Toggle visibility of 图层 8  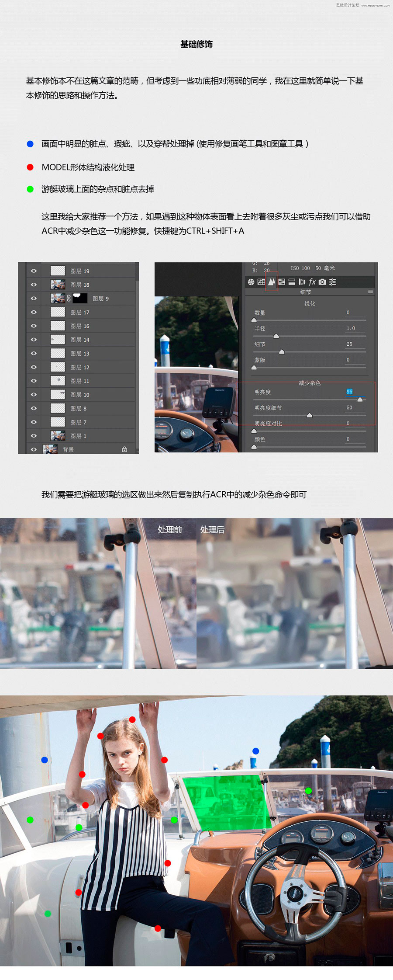[34, 408]
